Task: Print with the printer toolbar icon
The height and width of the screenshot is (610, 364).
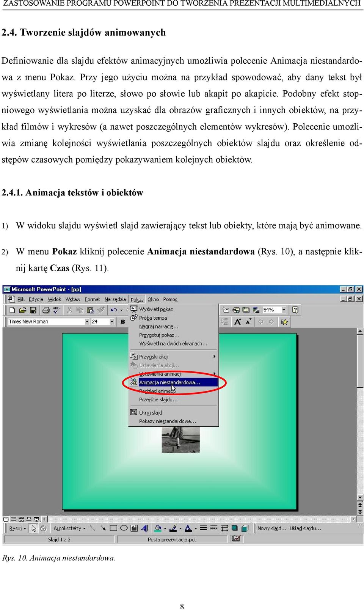Action: click(x=46, y=310)
